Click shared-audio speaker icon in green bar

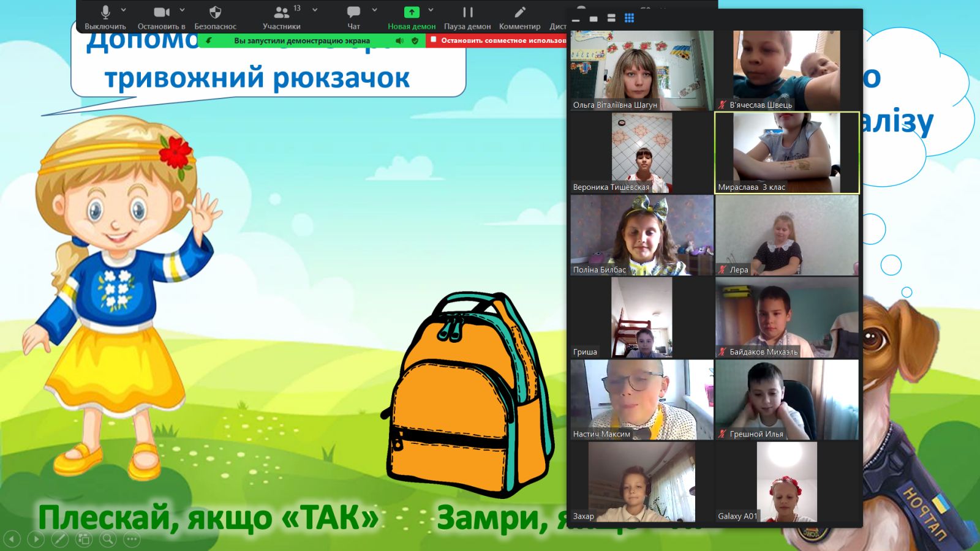click(x=399, y=40)
